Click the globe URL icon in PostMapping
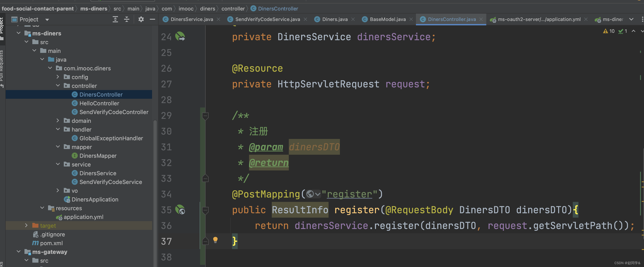 coord(310,194)
